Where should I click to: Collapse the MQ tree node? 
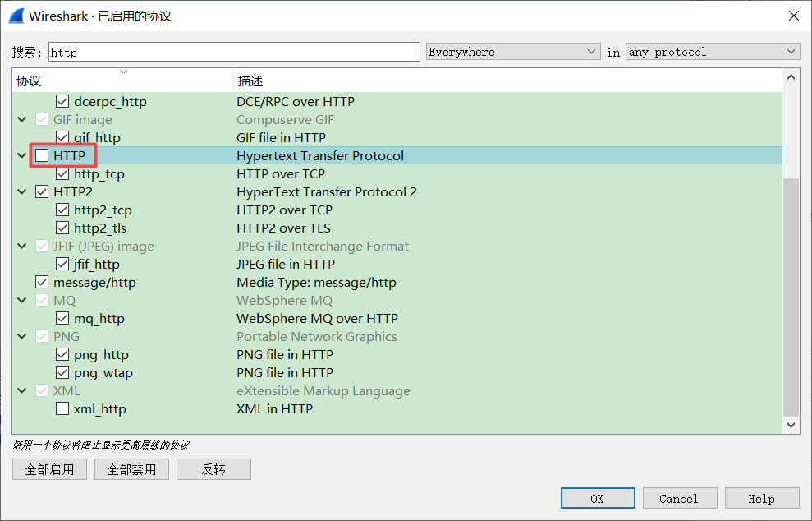click(21, 300)
